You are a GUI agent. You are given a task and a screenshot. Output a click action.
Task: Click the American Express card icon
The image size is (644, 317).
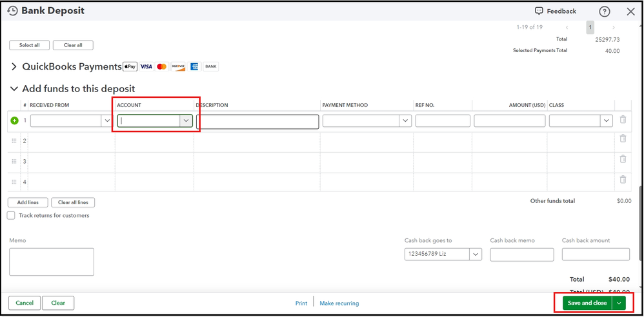(x=194, y=66)
